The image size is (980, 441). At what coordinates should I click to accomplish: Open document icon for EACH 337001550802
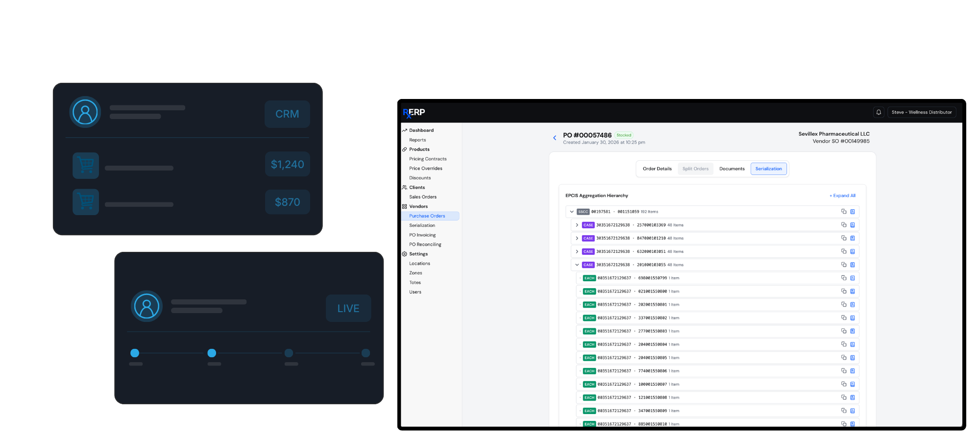[x=853, y=318]
